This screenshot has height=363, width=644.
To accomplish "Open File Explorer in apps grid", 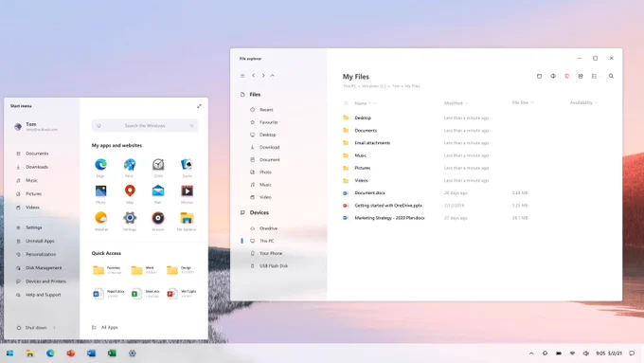I will coord(187,218).
